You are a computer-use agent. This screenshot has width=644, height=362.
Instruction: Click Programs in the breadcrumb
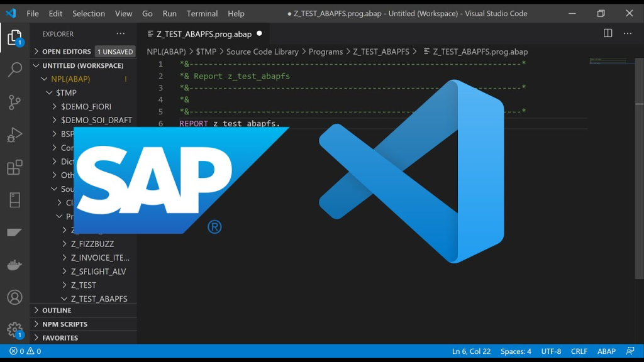[x=326, y=52]
